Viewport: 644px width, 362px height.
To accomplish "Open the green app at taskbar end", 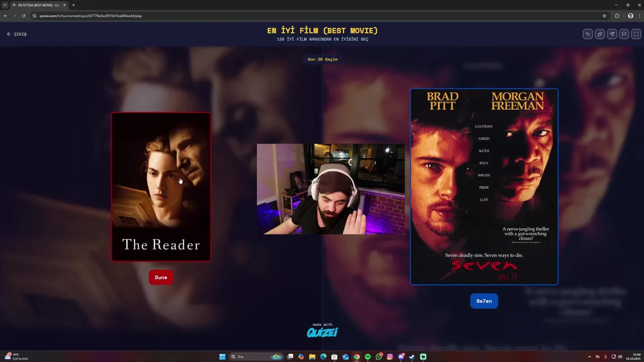I will (x=423, y=356).
